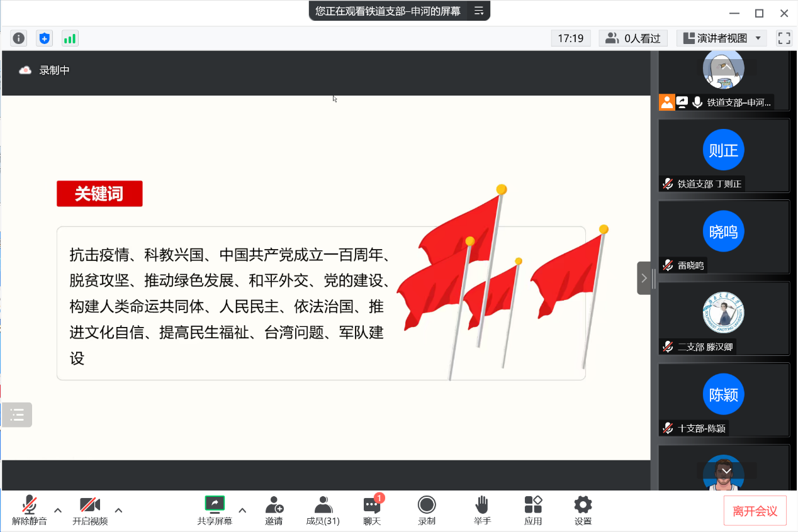This screenshot has width=798, height=532.
Task: Collapse the participant video sidebar
Action: tap(644, 278)
